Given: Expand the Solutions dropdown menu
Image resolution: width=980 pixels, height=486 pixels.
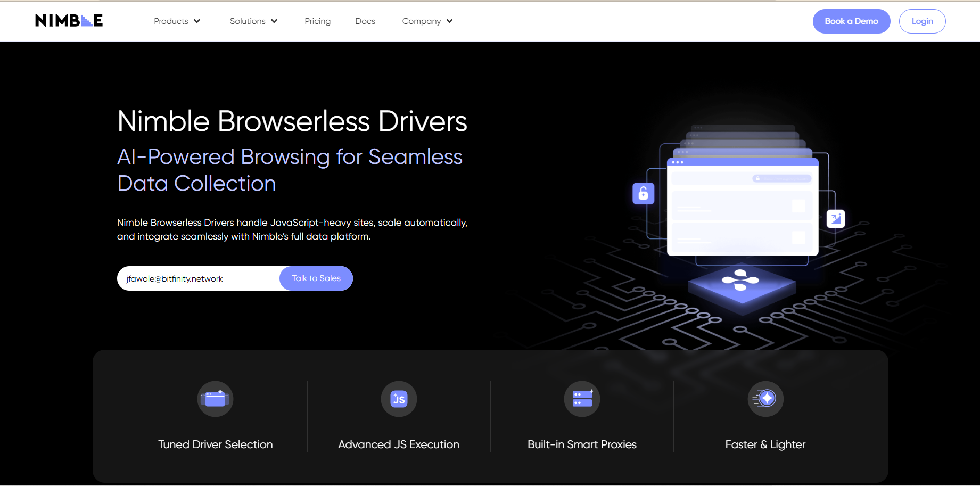Looking at the screenshot, I should tap(253, 21).
